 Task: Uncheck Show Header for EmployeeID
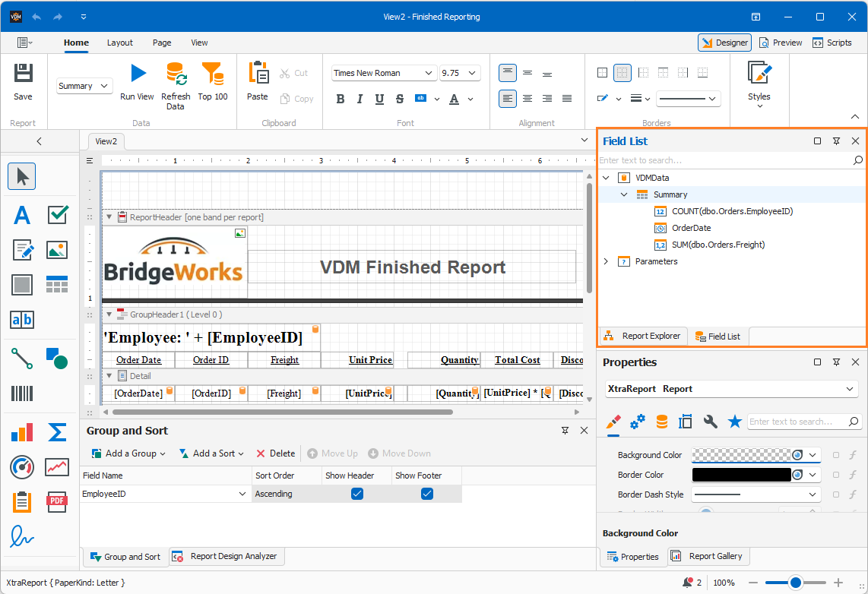coord(357,494)
